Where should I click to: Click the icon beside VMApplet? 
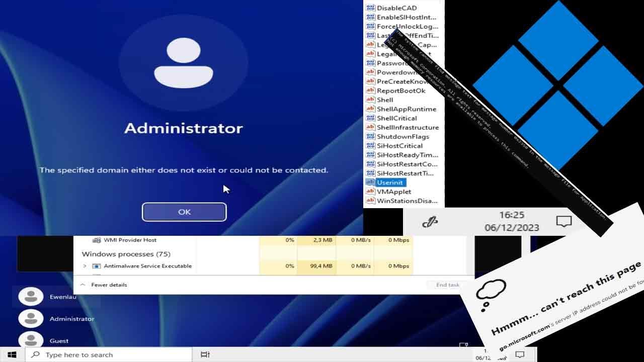(370, 192)
